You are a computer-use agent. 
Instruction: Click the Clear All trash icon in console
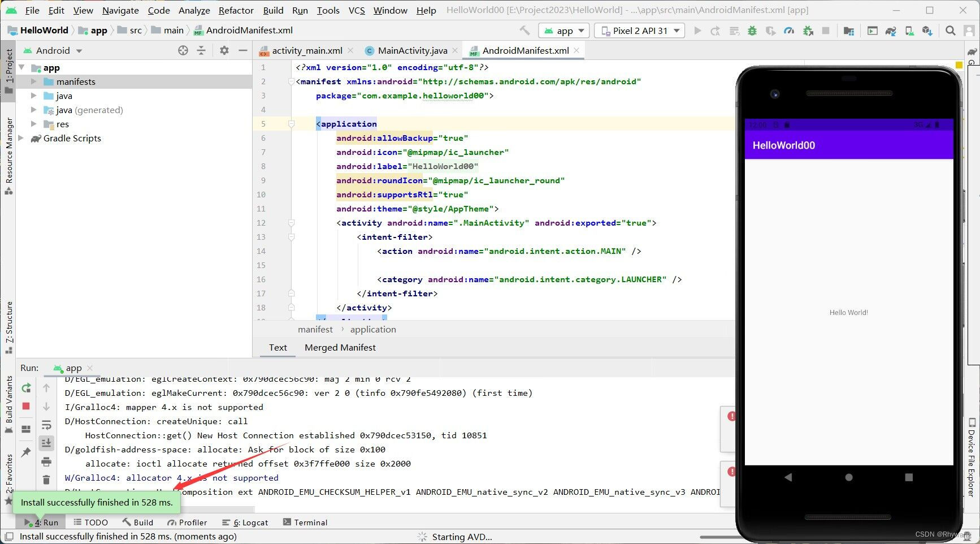46,480
